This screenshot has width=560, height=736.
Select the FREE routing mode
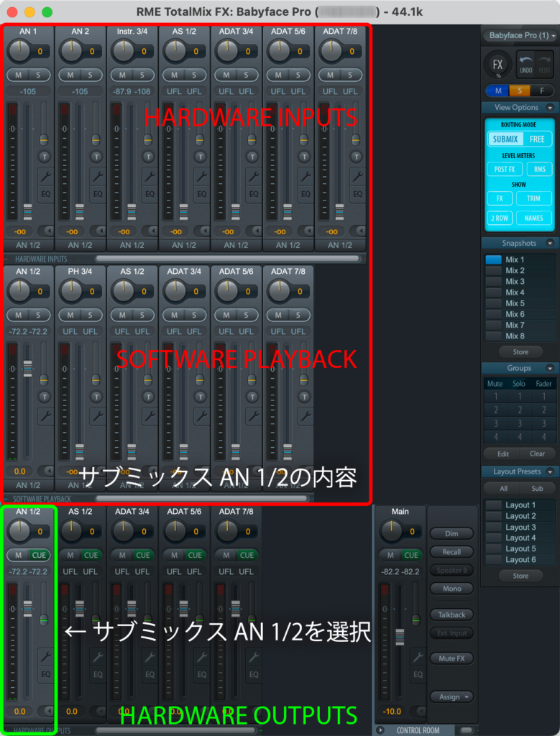tap(537, 139)
